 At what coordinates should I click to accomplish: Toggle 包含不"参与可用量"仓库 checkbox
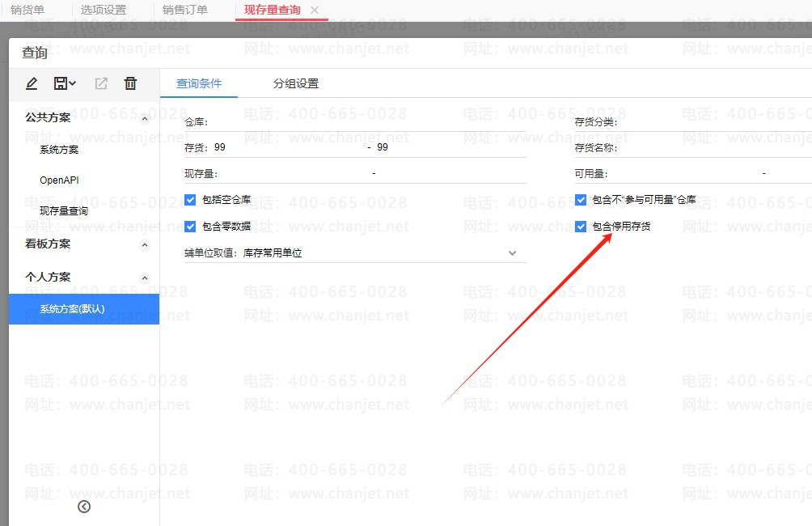[581, 200]
